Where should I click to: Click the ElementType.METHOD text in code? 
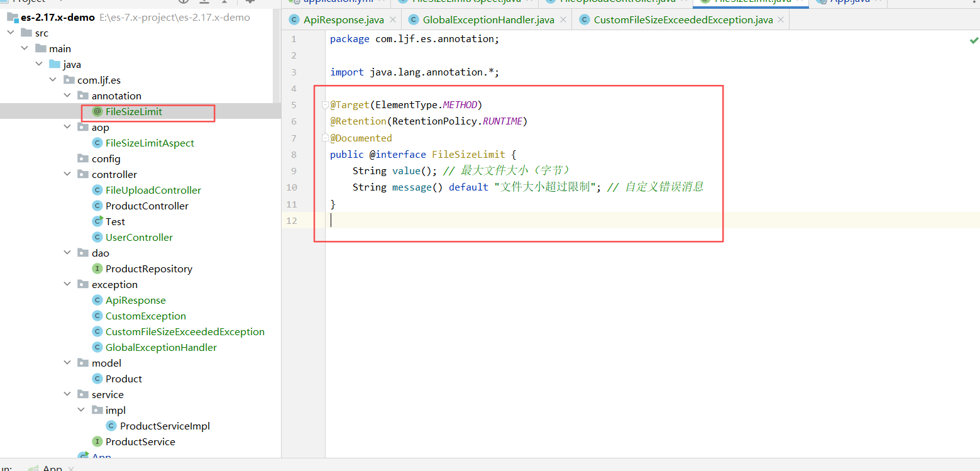coord(426,105)
